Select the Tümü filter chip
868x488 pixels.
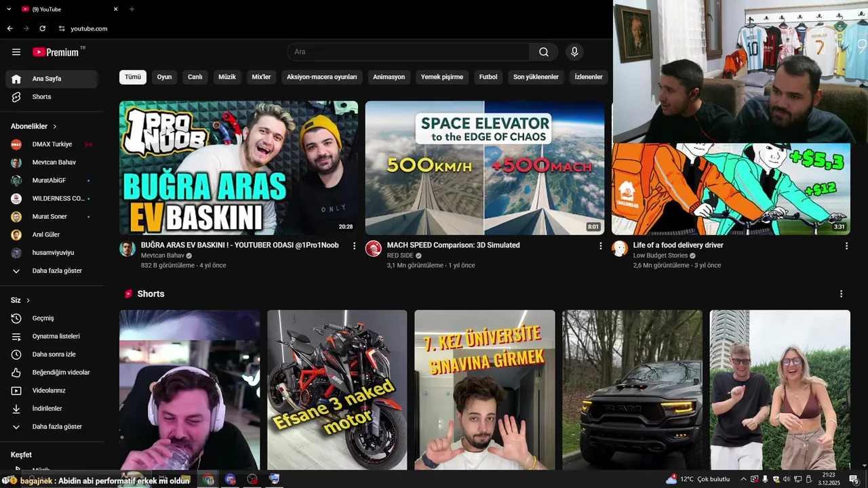[133, 77]
